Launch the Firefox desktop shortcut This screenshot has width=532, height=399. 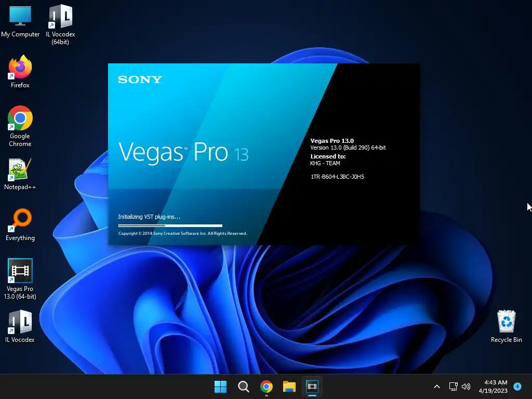pos(20,72)
